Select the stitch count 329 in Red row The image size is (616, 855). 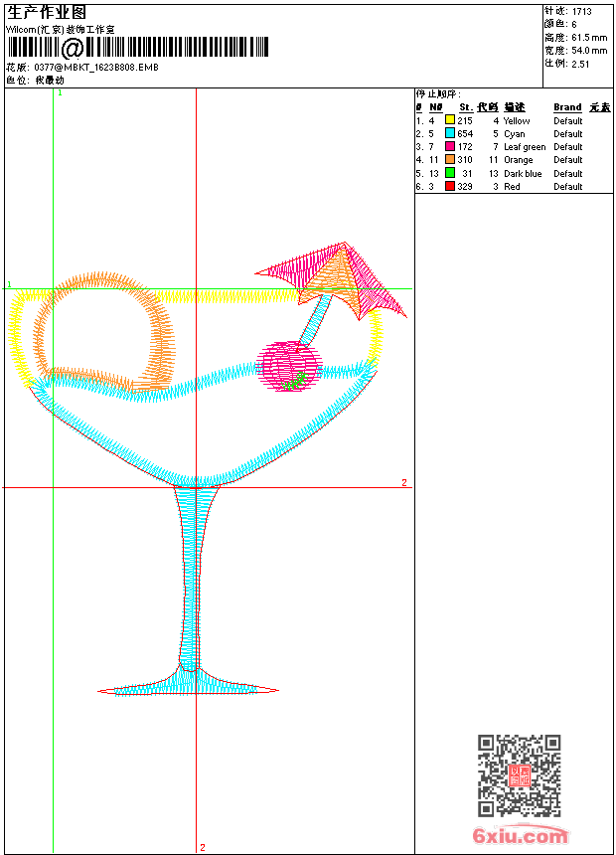[465, 187]
